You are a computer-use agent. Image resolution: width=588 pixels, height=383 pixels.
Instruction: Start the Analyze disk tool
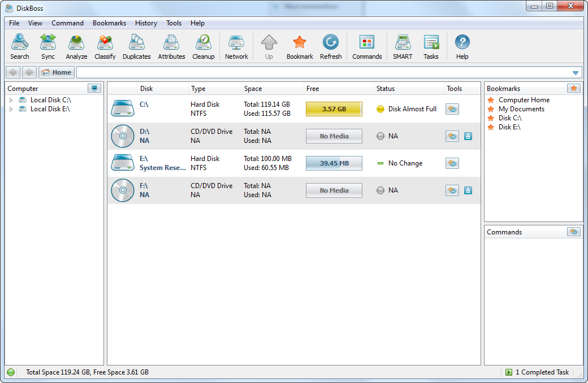point(76,46)
